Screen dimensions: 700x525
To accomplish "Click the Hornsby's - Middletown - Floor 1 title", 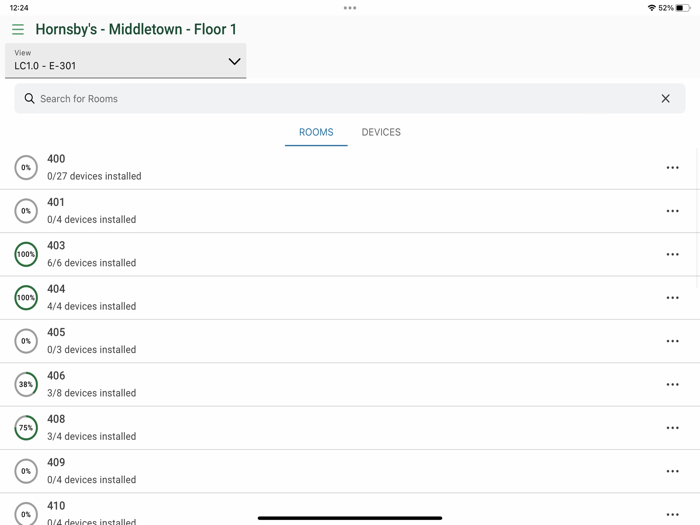I will click(136, 29).
